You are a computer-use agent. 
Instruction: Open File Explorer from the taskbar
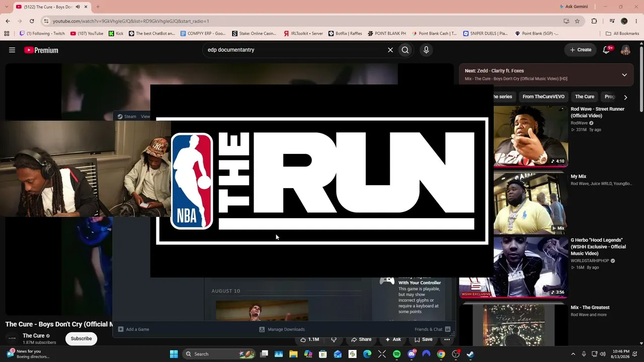point(293,354)
